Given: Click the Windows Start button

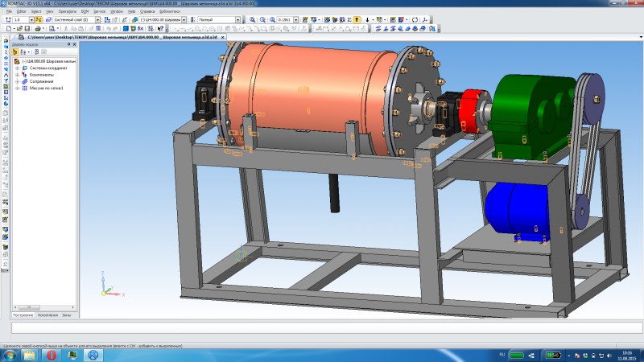Looking at the screenshot, I should pos(10,355).
